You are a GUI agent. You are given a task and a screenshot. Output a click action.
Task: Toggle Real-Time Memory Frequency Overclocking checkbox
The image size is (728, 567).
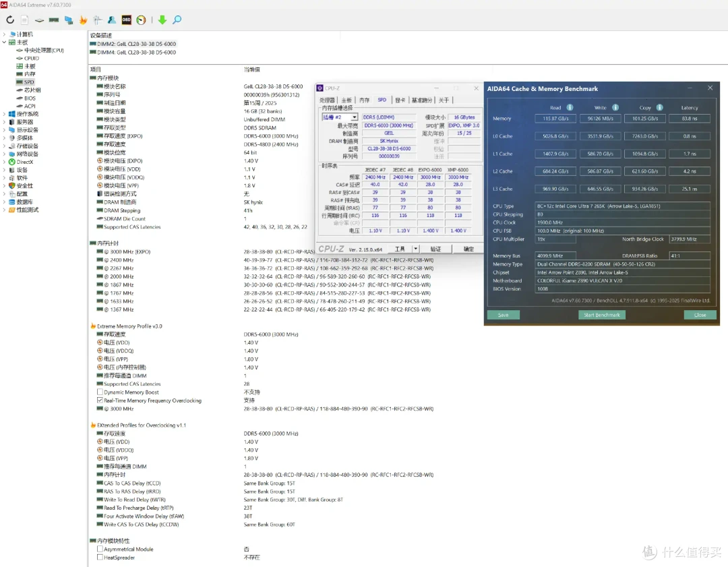pos(100,400)
